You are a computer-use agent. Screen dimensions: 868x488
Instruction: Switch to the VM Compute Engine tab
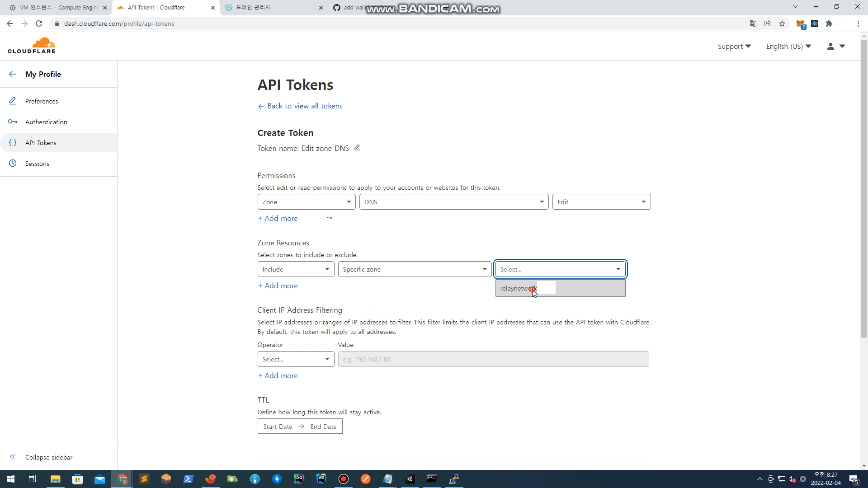coord(58,7)
